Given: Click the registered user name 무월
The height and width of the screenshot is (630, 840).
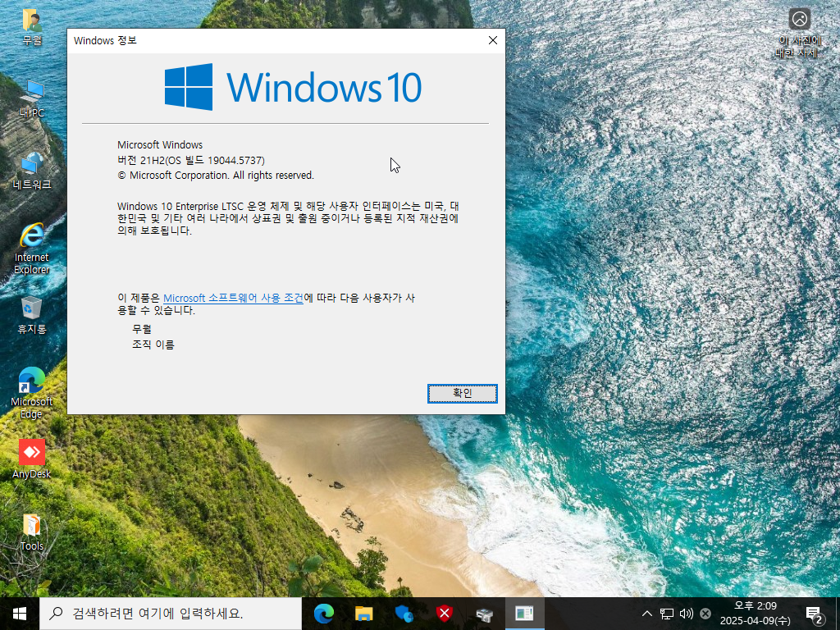Looking at the screenshot, I should tap(142, 329).
